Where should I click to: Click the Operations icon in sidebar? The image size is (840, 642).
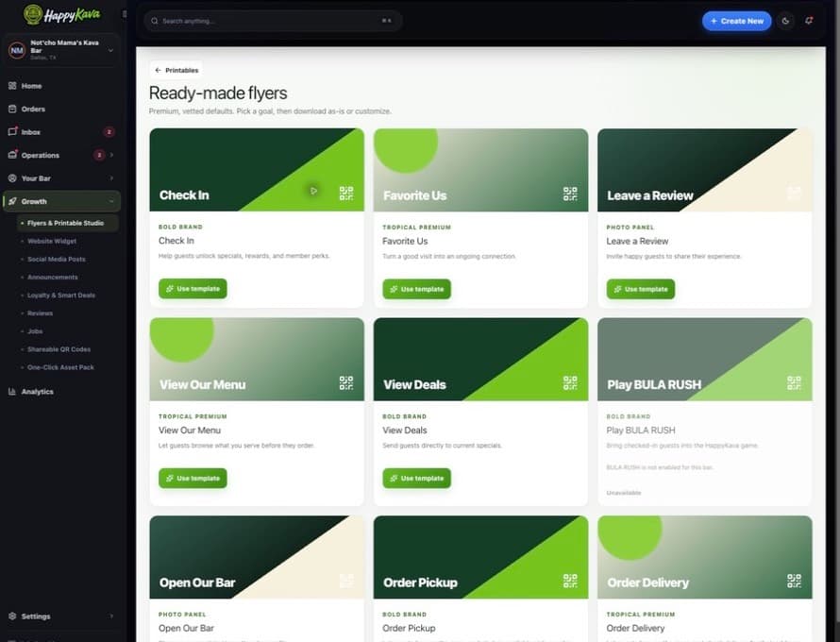[x=12, y=155]
